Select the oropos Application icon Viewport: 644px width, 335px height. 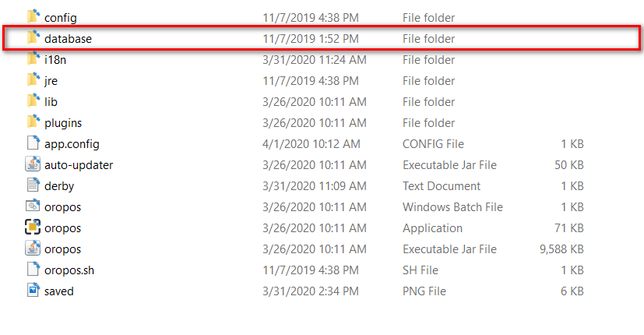[33, 227]
